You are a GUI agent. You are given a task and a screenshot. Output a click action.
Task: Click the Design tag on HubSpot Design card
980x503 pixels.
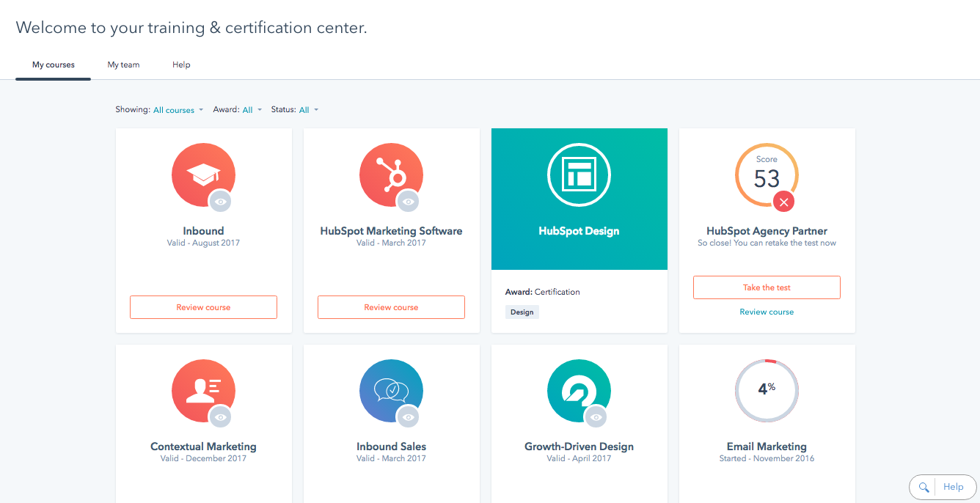tap(522, 312)
